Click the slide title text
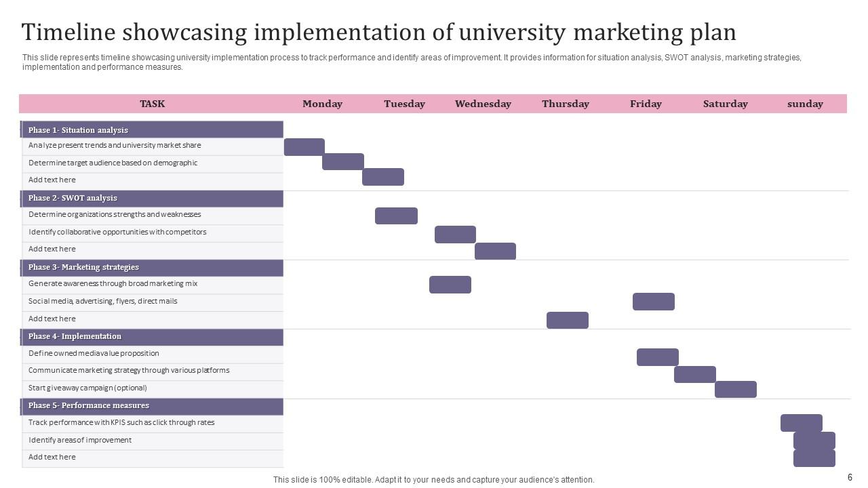The image size is (868, 488). 378,33
